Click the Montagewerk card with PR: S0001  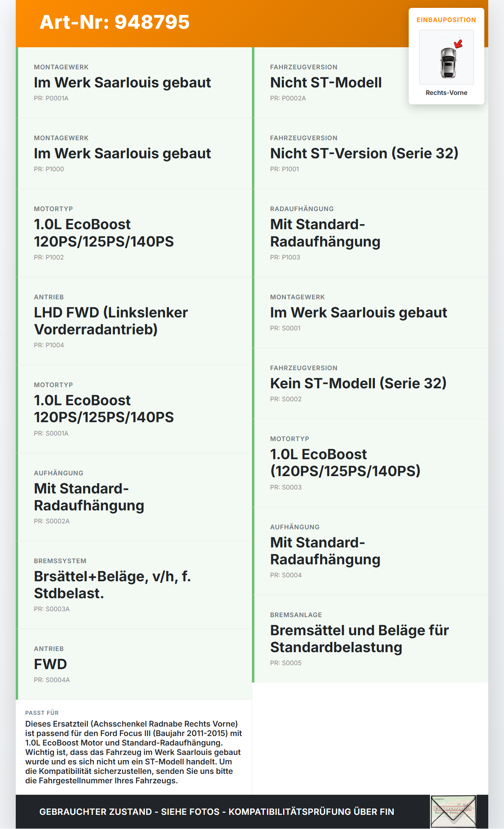click(370, 313)
